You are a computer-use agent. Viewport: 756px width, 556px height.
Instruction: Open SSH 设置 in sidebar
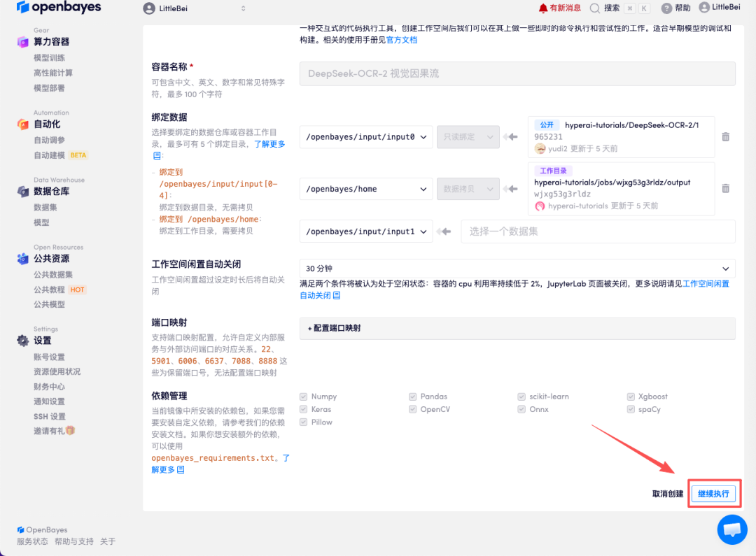point(49,417)
